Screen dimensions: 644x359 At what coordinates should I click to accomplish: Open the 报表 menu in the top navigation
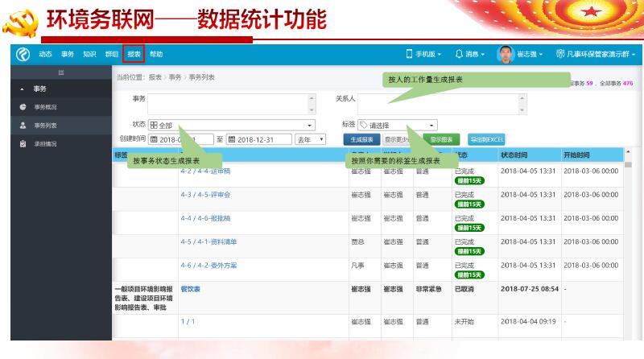[x=134, y=54]
